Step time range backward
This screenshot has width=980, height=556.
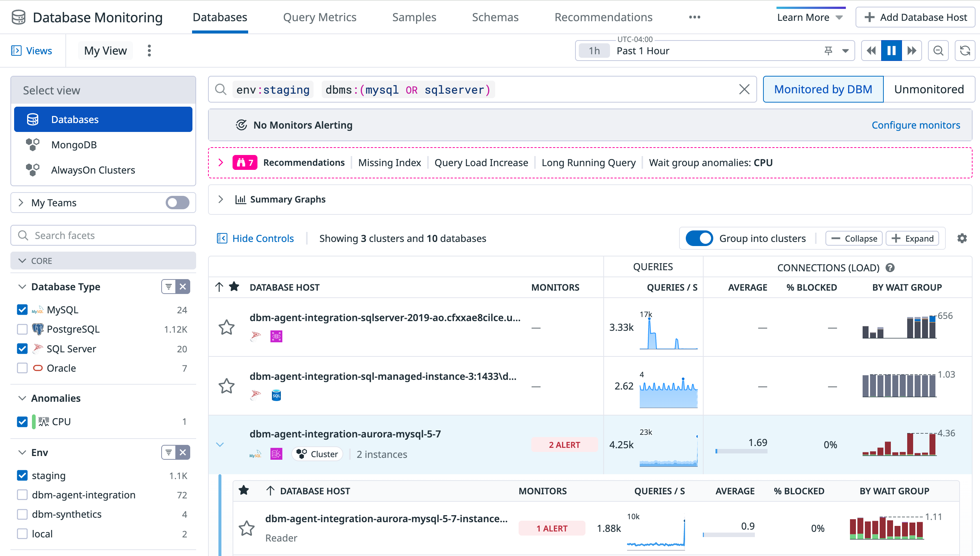(871, 51)
